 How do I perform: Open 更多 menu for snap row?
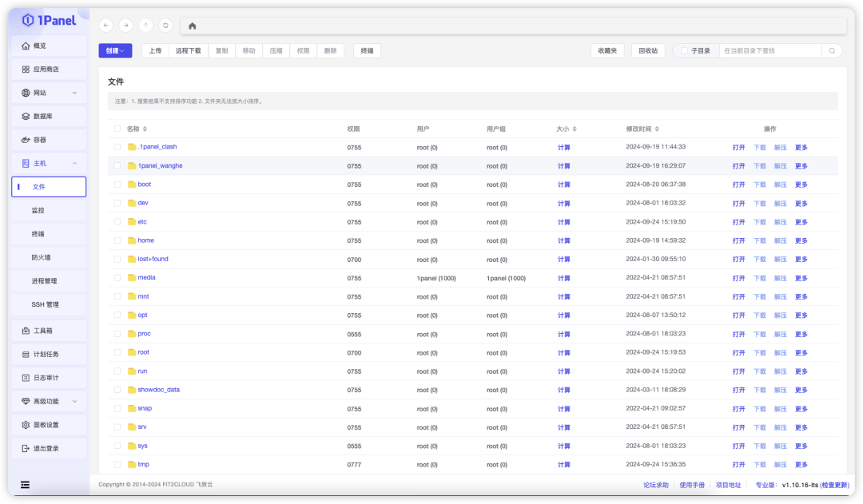(x=801, y=409)
